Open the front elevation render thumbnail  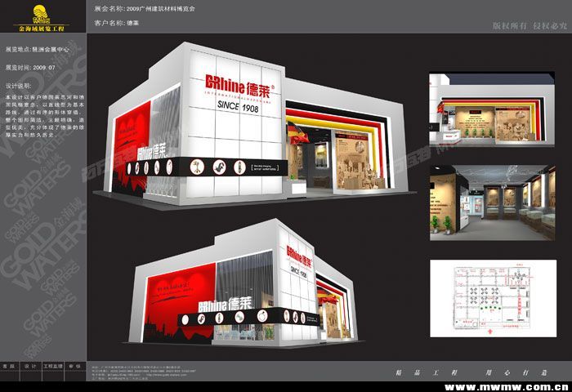(x=492, y=109)
